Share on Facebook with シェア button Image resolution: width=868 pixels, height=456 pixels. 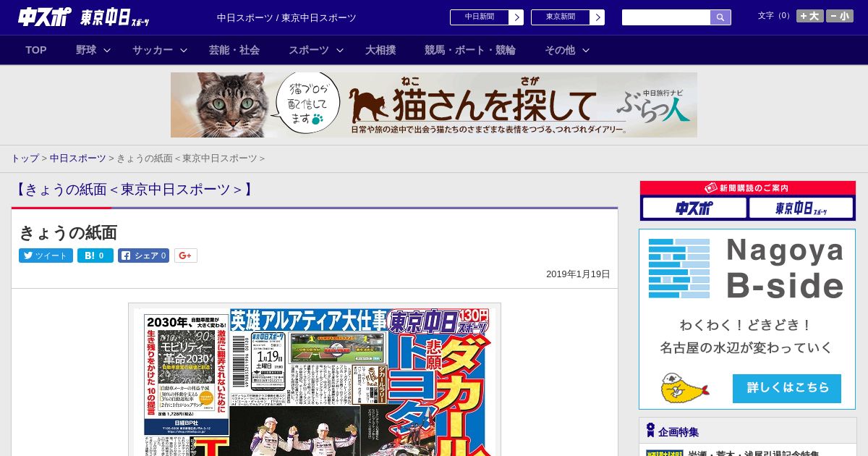click(143, 256)
